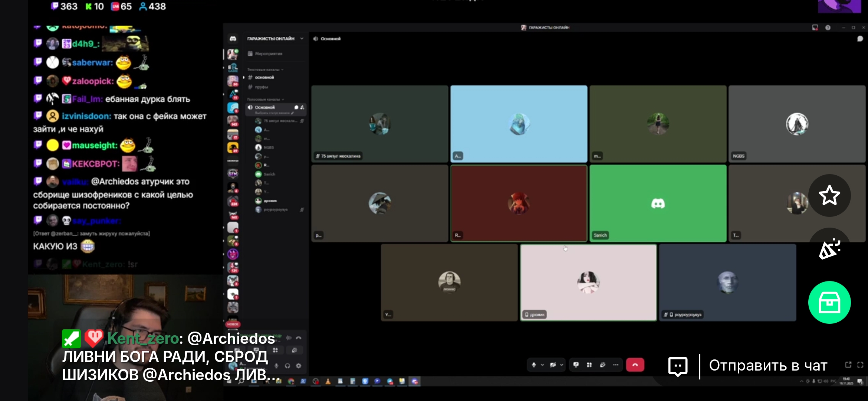Open Discord direct messages home icon
Screen dimensions: 868x401
233,39
